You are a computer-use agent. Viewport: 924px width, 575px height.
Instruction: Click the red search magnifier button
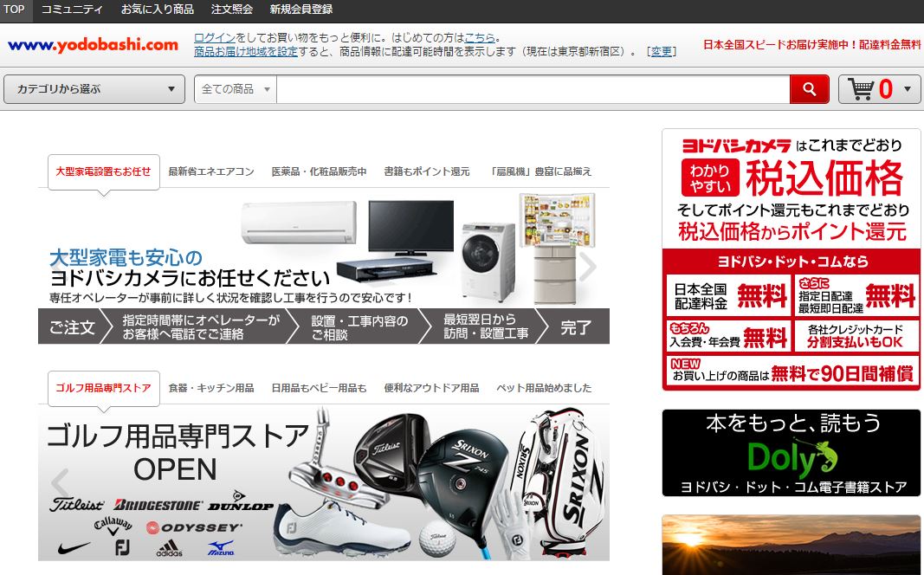pos(809,89)
